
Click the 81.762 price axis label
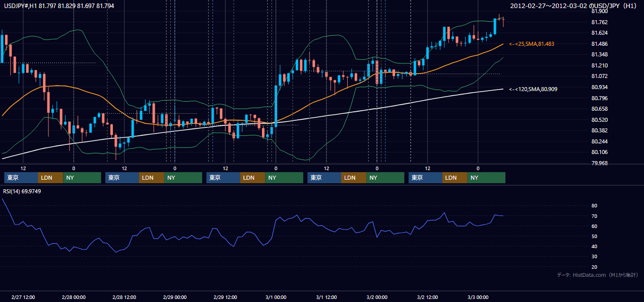click(599, 22)
